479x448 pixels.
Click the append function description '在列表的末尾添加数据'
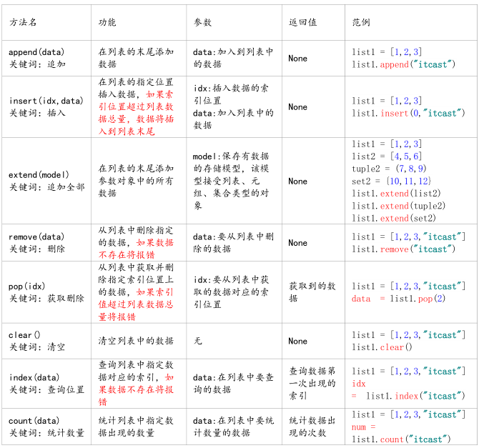(x=136, y=58)
